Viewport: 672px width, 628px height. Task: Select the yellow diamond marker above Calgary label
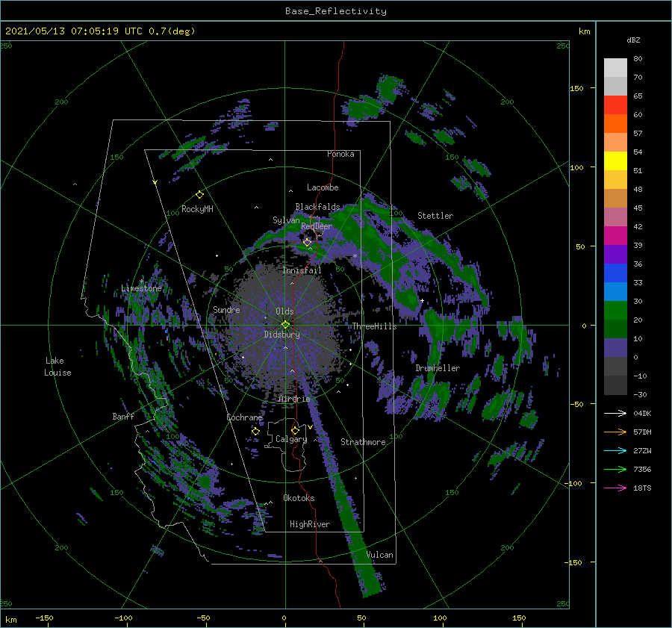[295, 430]
